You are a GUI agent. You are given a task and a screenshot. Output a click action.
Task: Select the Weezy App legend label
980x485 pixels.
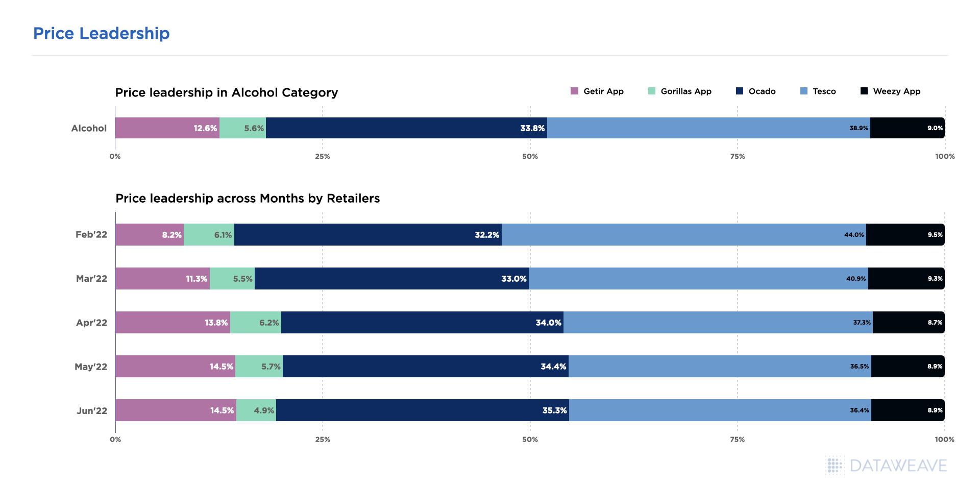897,91
